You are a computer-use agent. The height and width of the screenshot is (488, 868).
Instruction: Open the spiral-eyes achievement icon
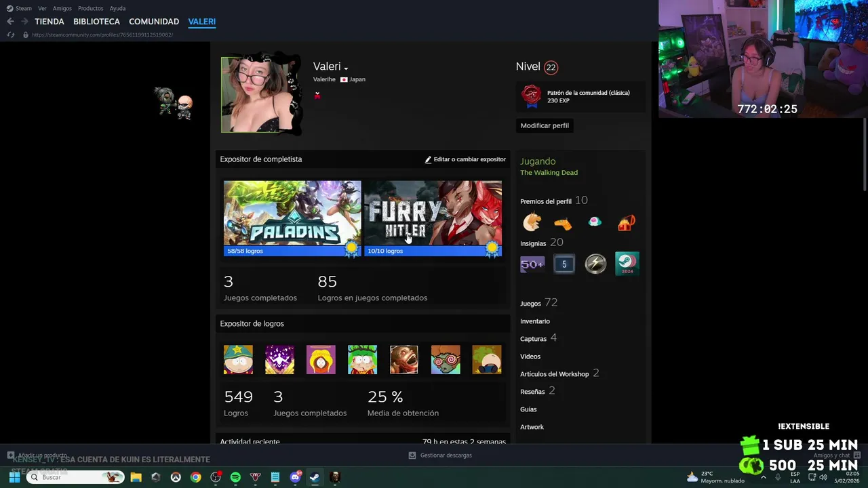446,360
